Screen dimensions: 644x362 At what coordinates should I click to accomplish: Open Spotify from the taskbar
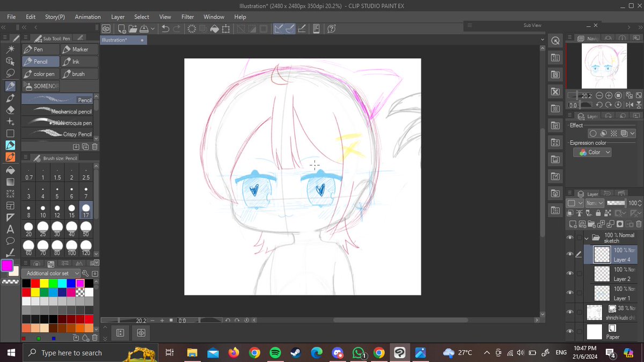click(x=275, y=353)
